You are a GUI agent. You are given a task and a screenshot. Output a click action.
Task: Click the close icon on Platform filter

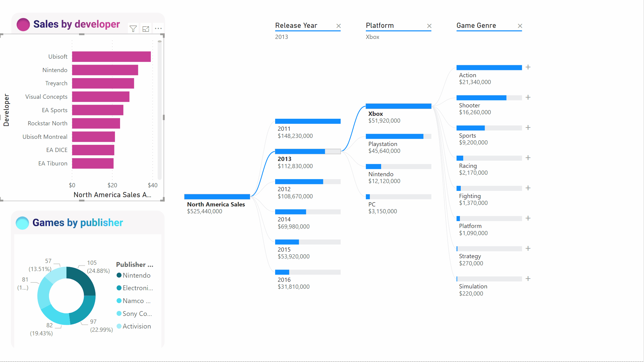(x=429, y=25)
